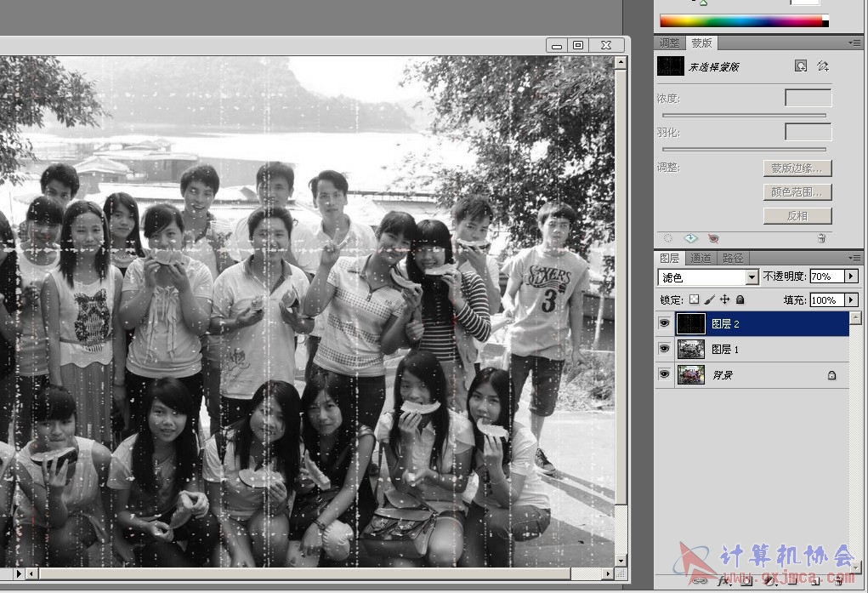Viewport: 868px width, 593px height.
Task: Load selection from mask icon
Action: 667,238
